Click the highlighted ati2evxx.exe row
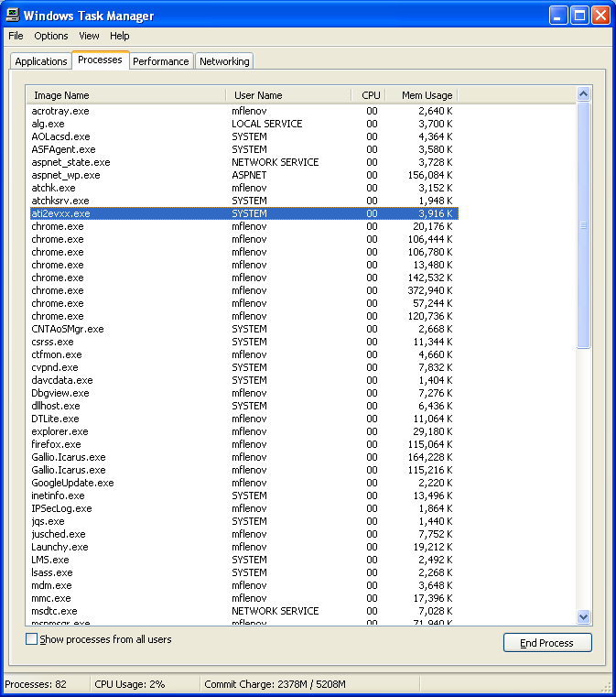Viewport: 616px width, 697px height. click(x=243, y=213)
